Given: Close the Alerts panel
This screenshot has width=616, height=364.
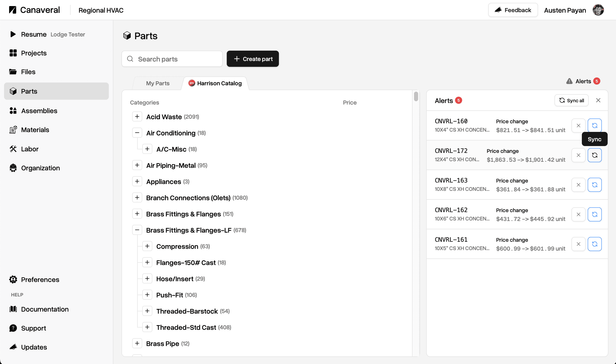Looking at the screenshot, I should point(598,100).
